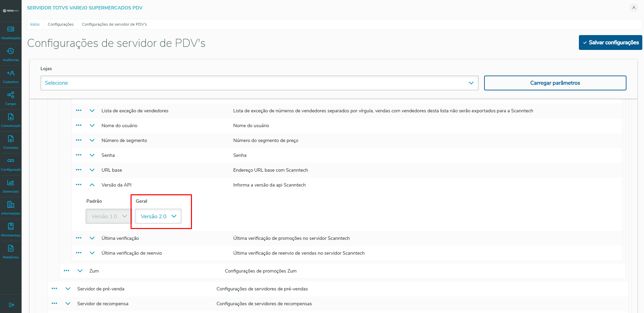
Task: Click Configurações de servidor de PDV's breadcrumb
Action: tap(114, 24)
